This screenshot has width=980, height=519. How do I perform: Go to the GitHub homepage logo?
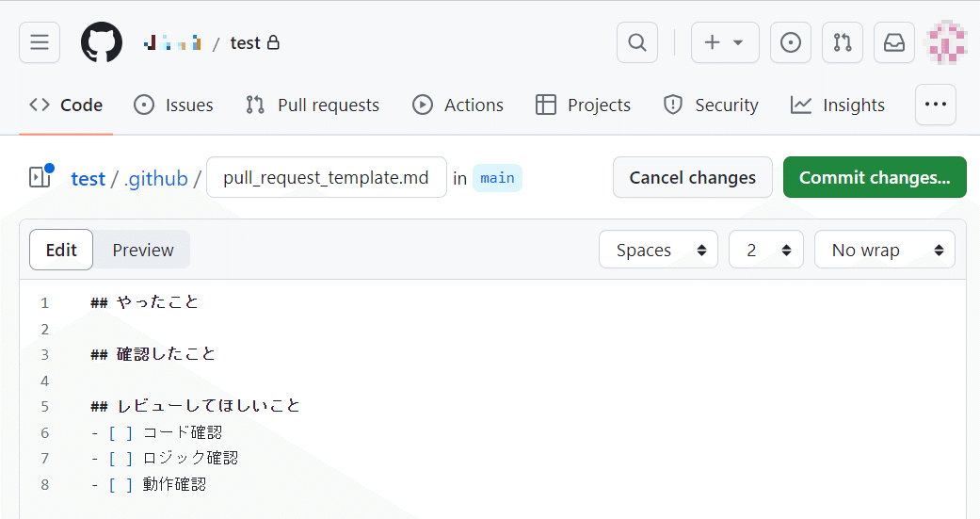[102, 42]
